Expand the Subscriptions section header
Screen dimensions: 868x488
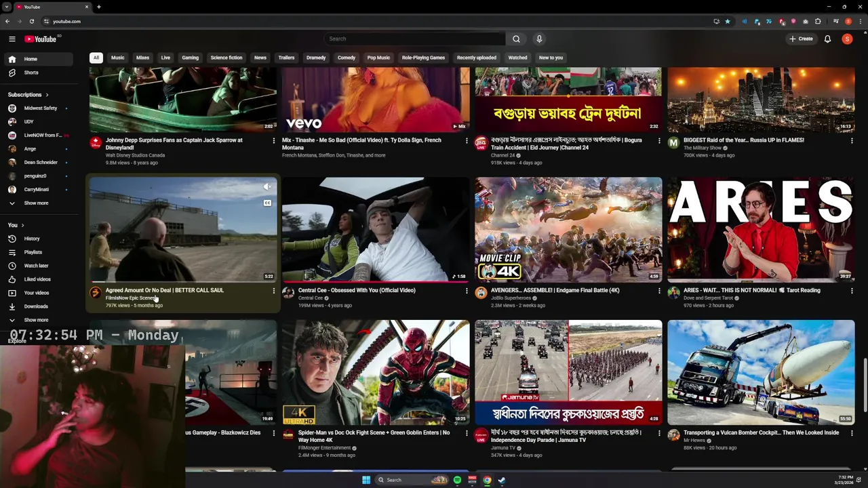pos(28,95)
